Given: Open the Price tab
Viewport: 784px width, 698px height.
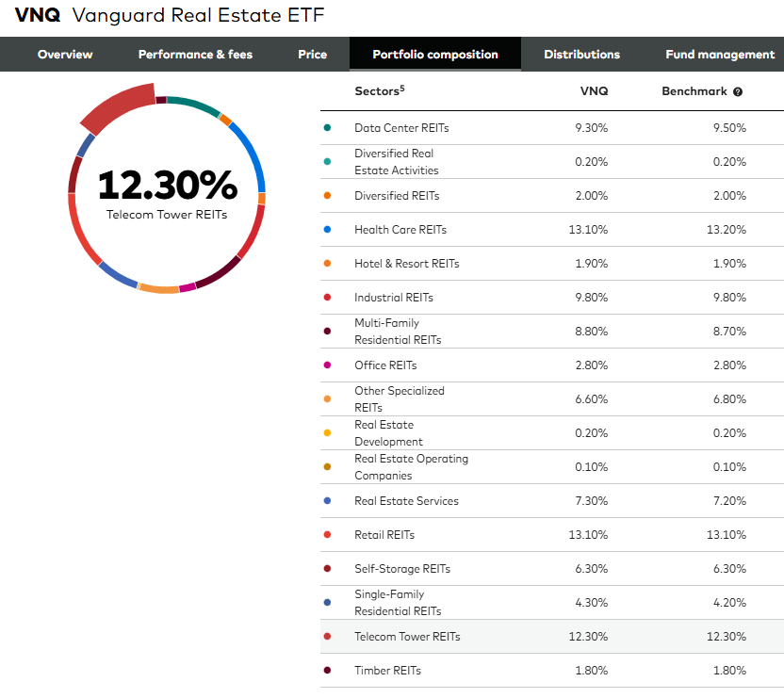Looking at the screenshot, I should [313, 54].
